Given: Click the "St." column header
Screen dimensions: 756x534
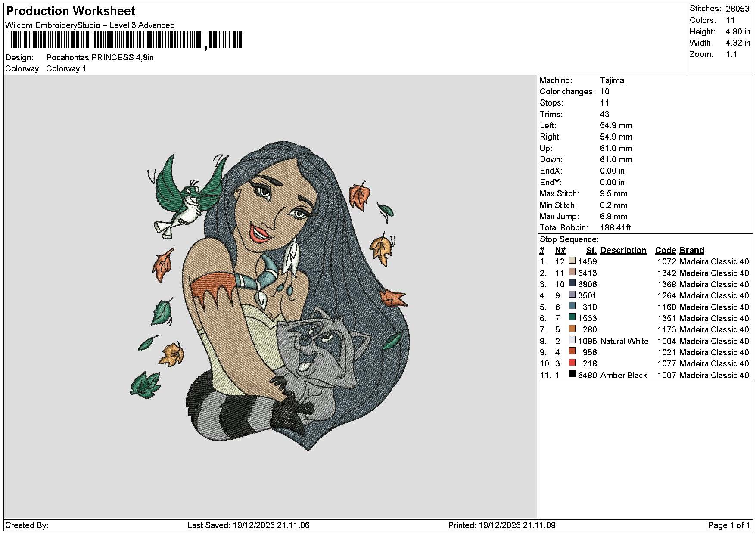Looking at the screenshot, I should [x=591, y=251].
